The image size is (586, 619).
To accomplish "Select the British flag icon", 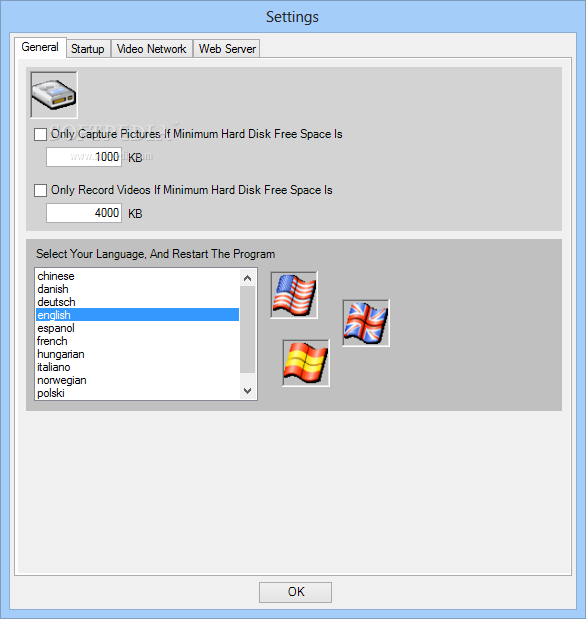I will coord(366,323).
